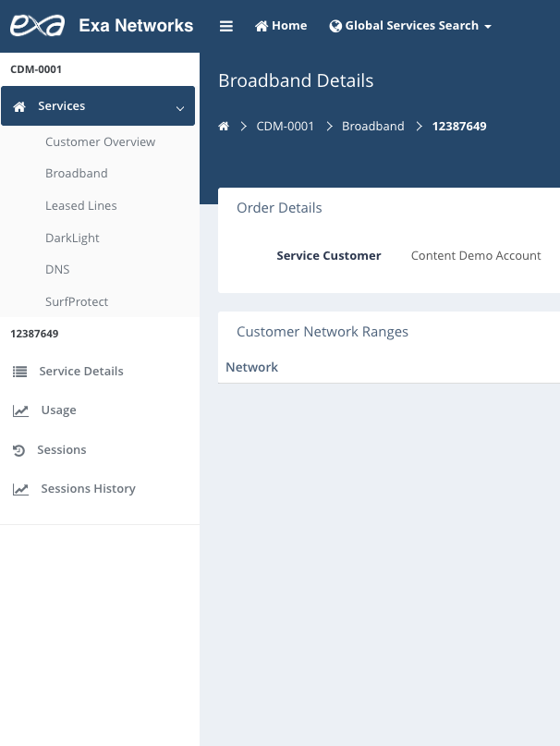The image size is (560, 746).
Task: Toggle the hamburger sidebar menu icon
Action: (226, 26)
